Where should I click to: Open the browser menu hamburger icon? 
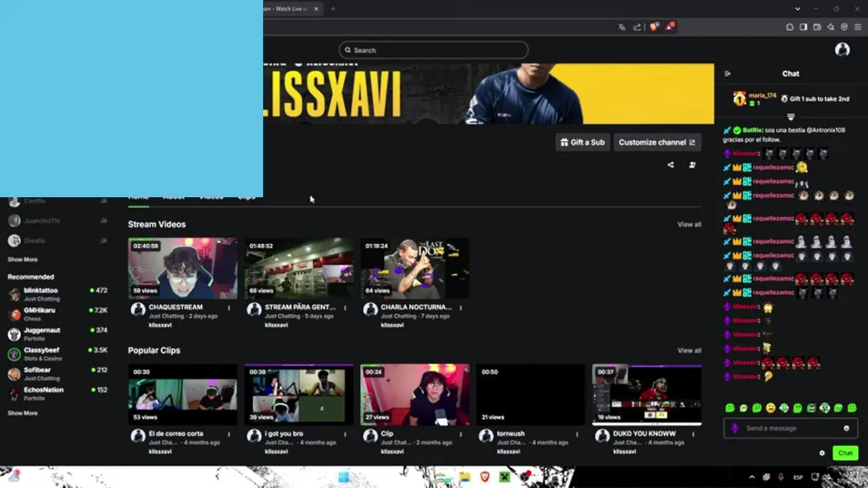tap(858, 27)
